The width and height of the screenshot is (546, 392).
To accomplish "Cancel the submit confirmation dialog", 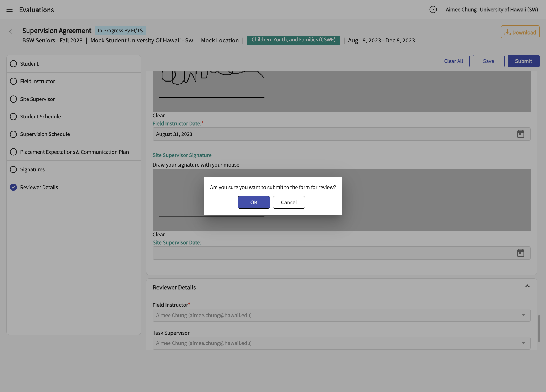I will (289, 202).
